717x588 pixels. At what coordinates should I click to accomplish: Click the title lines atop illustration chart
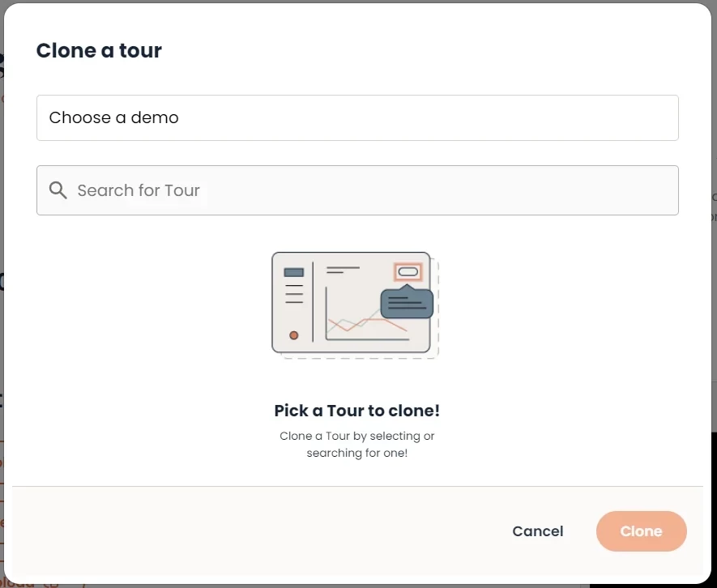pyautogui.click(x=342, y=270)
